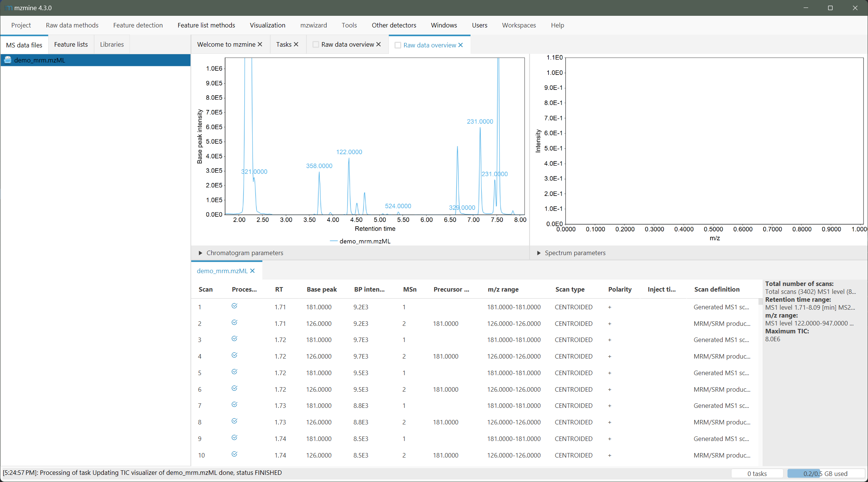Viewport: 868px width, 482px height.
Task: Close the first Raw data overview tab
Action: pyautogui.click(x=378, y=44)
